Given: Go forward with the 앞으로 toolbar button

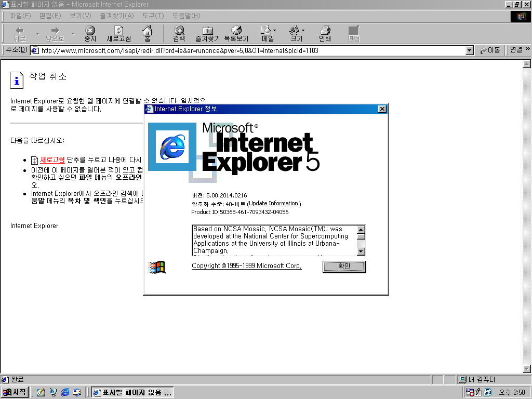Looking at the screenshot, I should point(55,34).
